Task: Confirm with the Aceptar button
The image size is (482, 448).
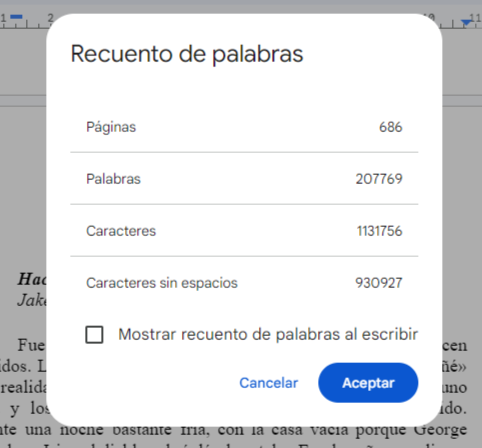Action: [x=368, y=383]
